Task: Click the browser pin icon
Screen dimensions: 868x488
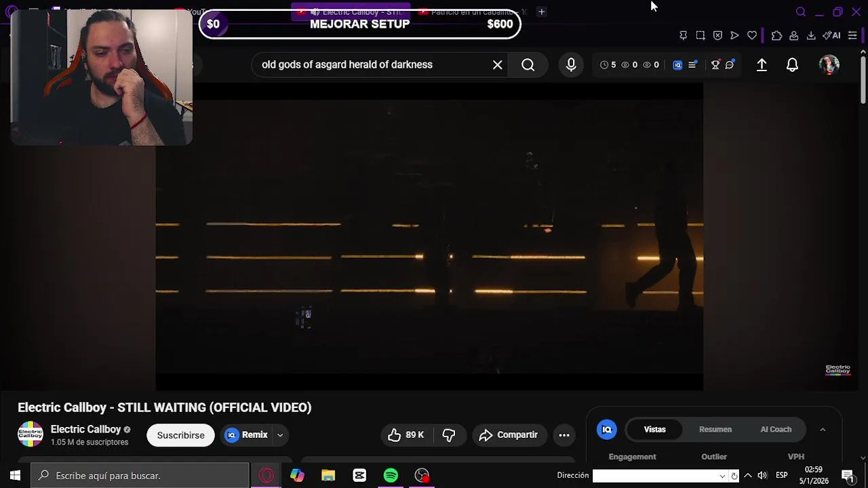Action: [x=683, y=35]
